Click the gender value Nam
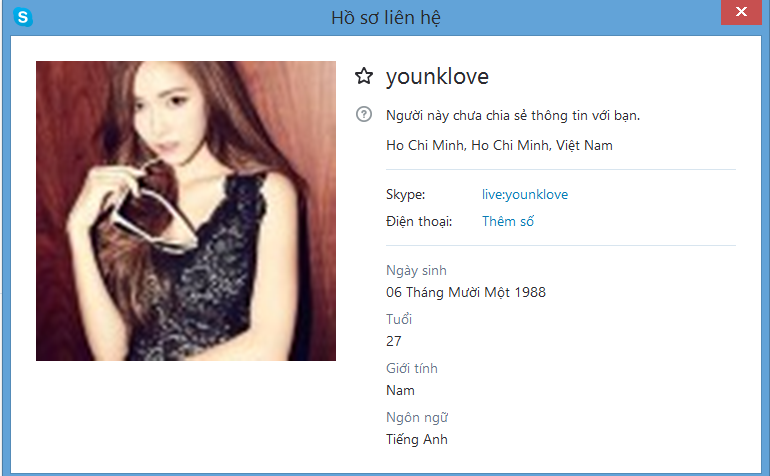770x476 pixels. coord(400,391)
